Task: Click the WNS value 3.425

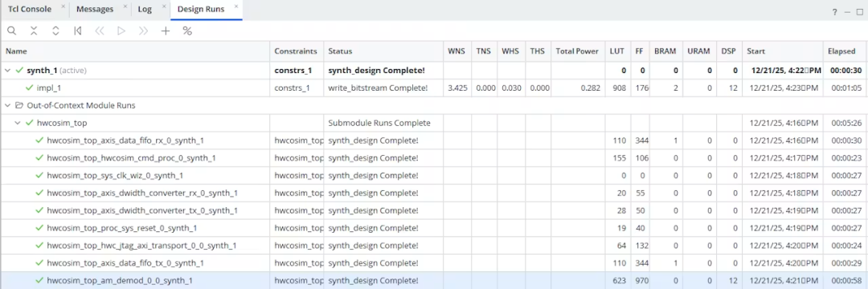Action: pyautogui.click(x=458, y=88)
